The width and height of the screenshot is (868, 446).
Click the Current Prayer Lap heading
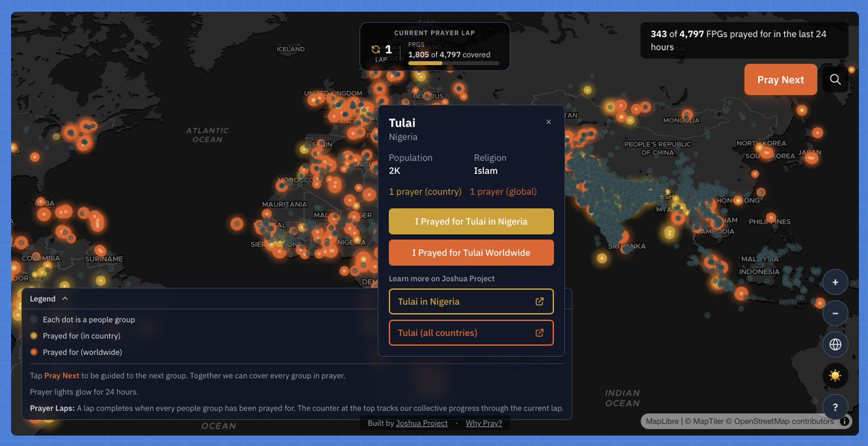click(435, 33)
